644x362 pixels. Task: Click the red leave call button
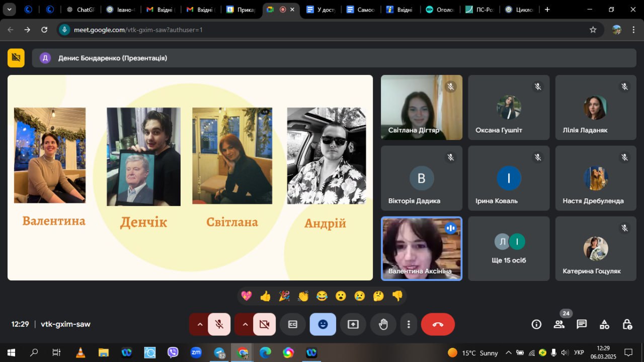coord(438,324)
